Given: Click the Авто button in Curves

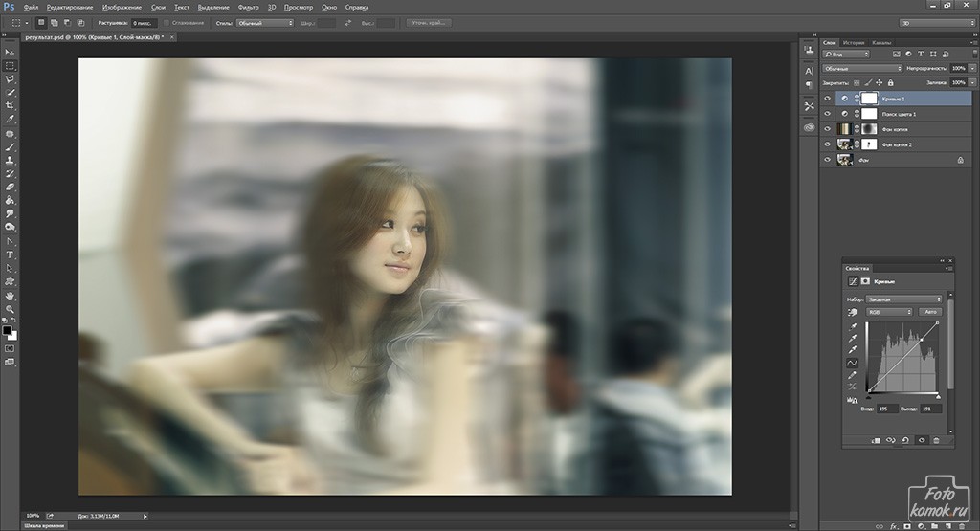Looking at the screenshot, I should pyautogui.click(x=930, y=312).
